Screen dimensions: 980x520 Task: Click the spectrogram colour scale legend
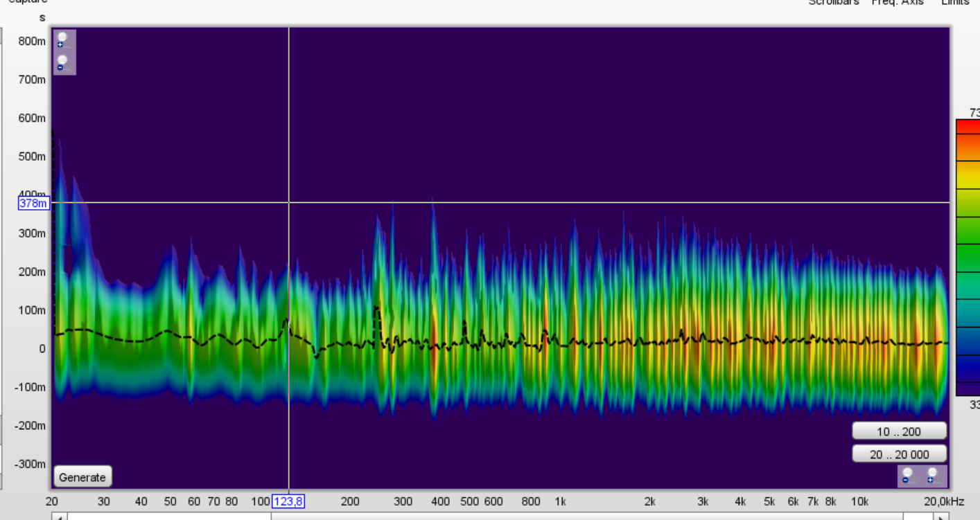(967, 258)
